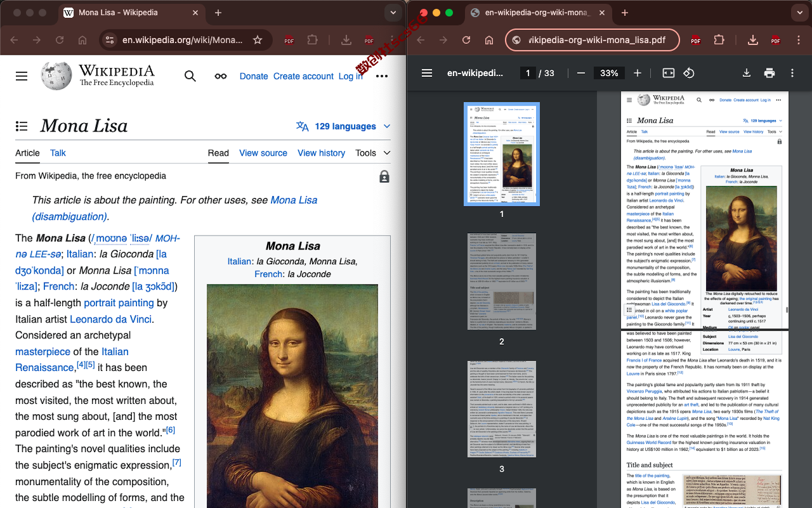Reload the Wikipedia browser window
Image resolution: width=812 pixels, height=508 pixels.
(x=60, y=40)
